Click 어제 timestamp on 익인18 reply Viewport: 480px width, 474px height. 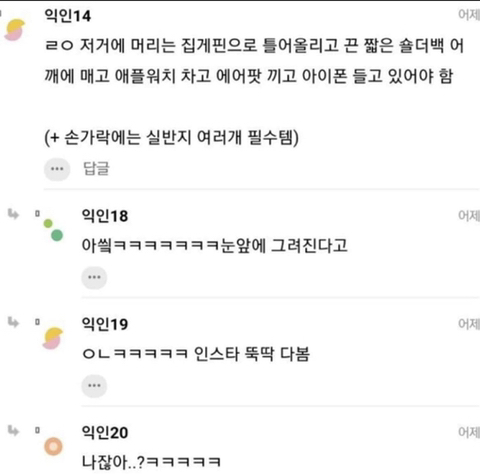[x=469, y=216]
